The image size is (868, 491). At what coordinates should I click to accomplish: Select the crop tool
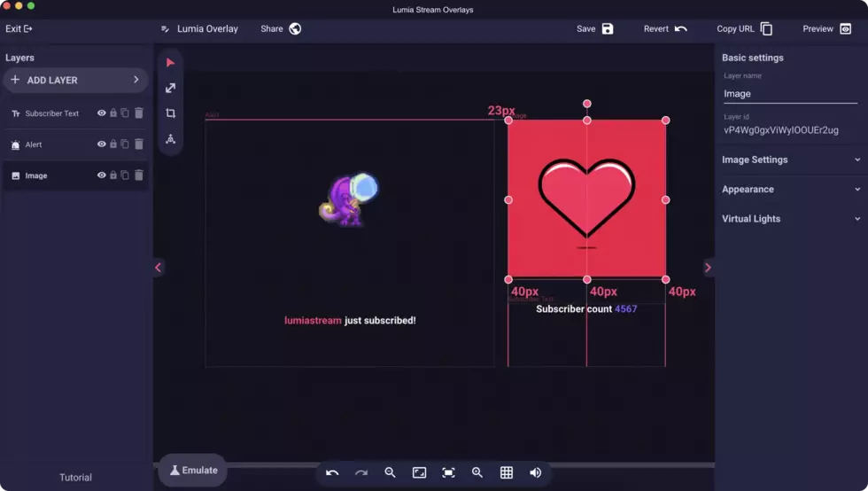[170, 113]
